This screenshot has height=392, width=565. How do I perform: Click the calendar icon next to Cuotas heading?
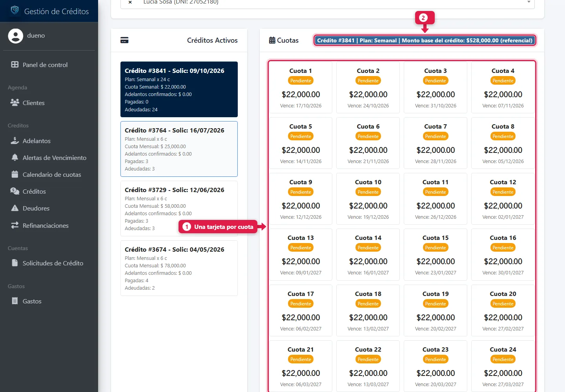tap(272, 40)
